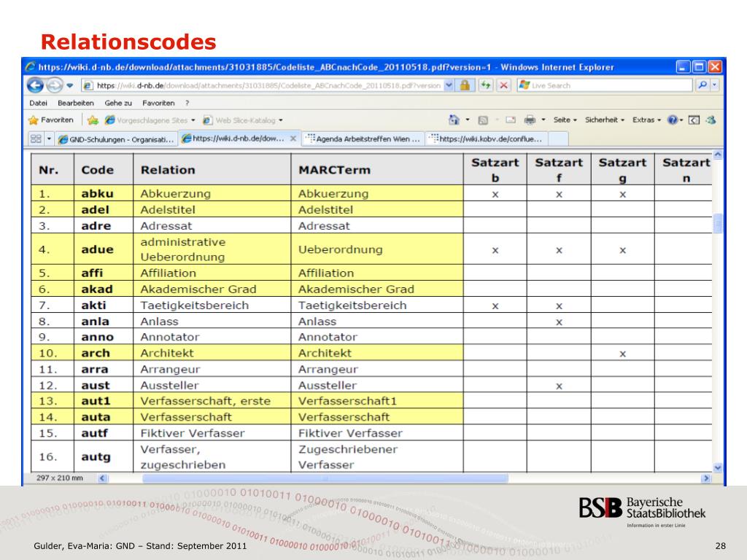The width and height of the screenshot is (747, 560).
Task: Expand the Sicherheit dropdown menu
Action: tap(605, 120)
